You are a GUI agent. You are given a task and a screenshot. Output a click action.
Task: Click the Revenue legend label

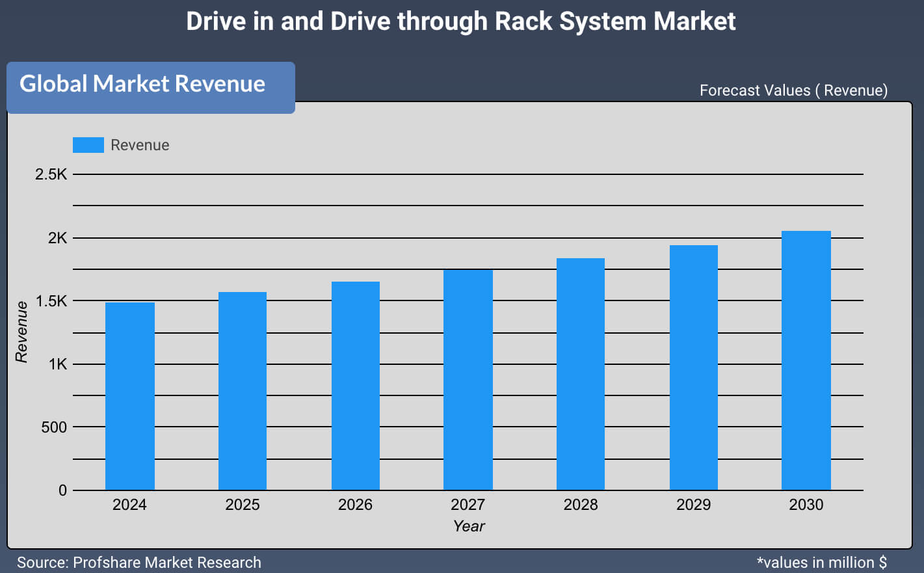(140, 145)
